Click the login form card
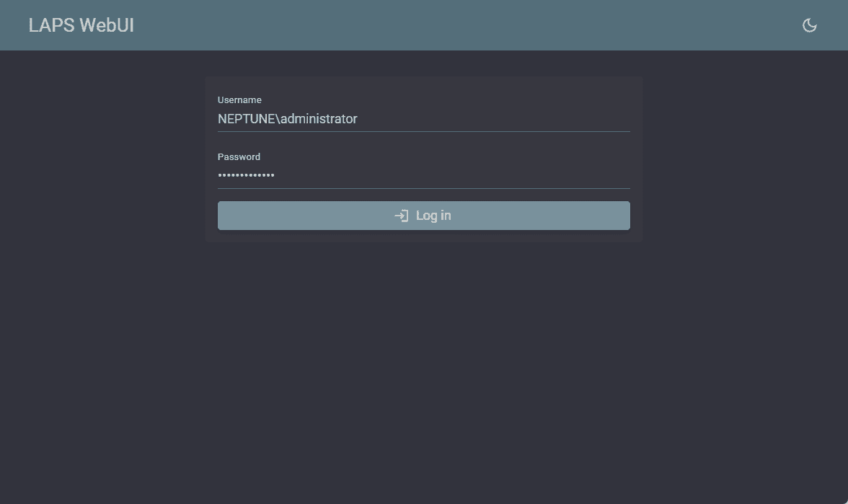The width and height of the screenshot is (848, 504). (x=423, y=159)
